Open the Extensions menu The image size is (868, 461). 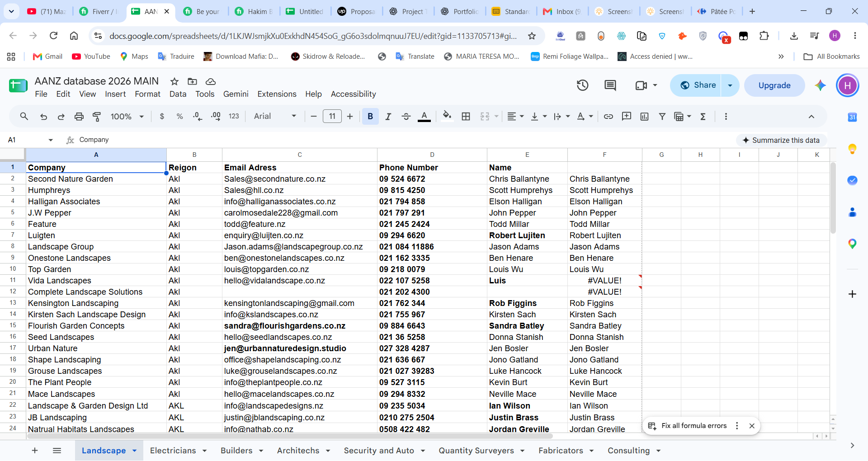pyautogui.click(x=277, y=94)
